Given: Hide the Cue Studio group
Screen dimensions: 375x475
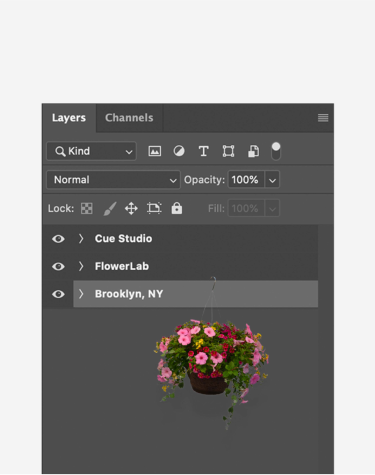Looking at the screenshot, I should coord(58,239).
